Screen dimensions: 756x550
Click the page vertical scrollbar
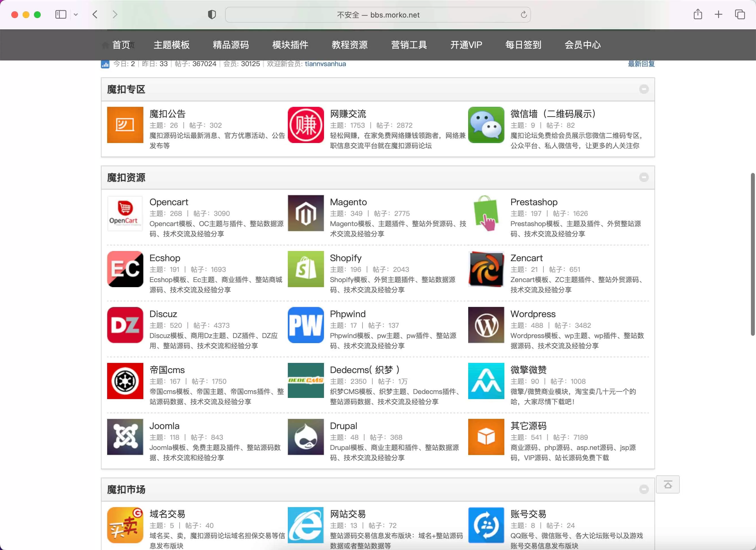[752, 255]
